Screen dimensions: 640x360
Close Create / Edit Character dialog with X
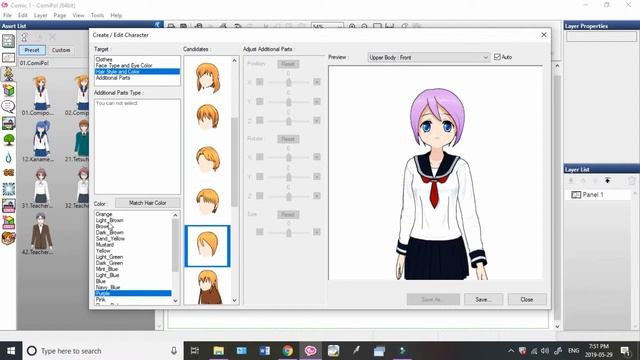point(544,35)
